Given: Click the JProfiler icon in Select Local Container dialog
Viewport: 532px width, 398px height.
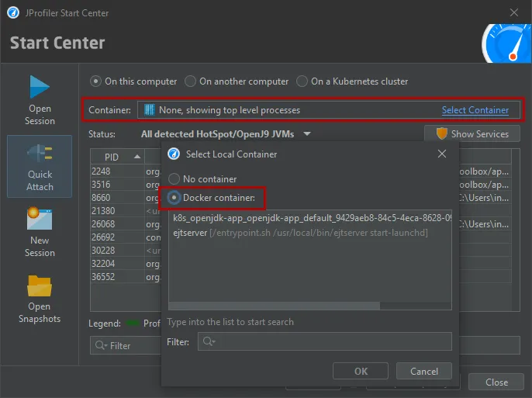Looking at the screenshot, I should point(174,154).
